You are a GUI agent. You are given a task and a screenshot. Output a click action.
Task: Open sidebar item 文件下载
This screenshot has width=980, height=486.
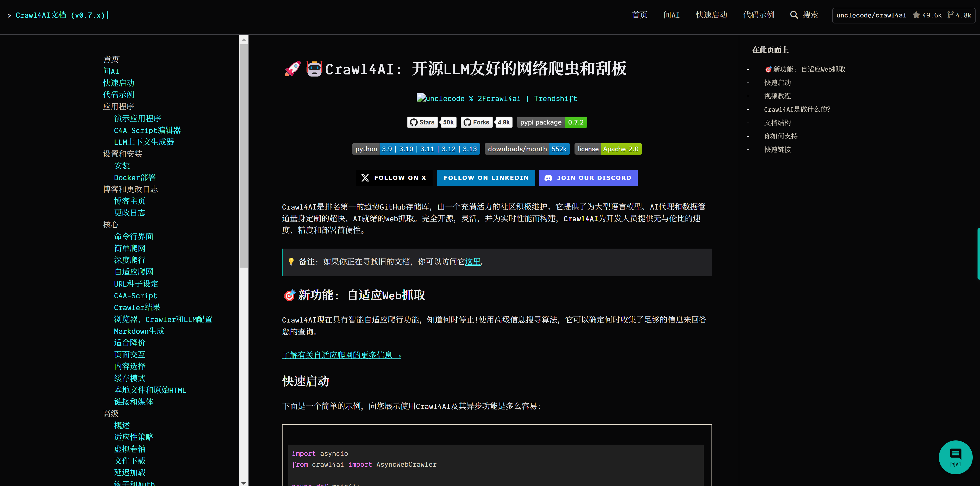pyautogui.click(x=130, y=461)
